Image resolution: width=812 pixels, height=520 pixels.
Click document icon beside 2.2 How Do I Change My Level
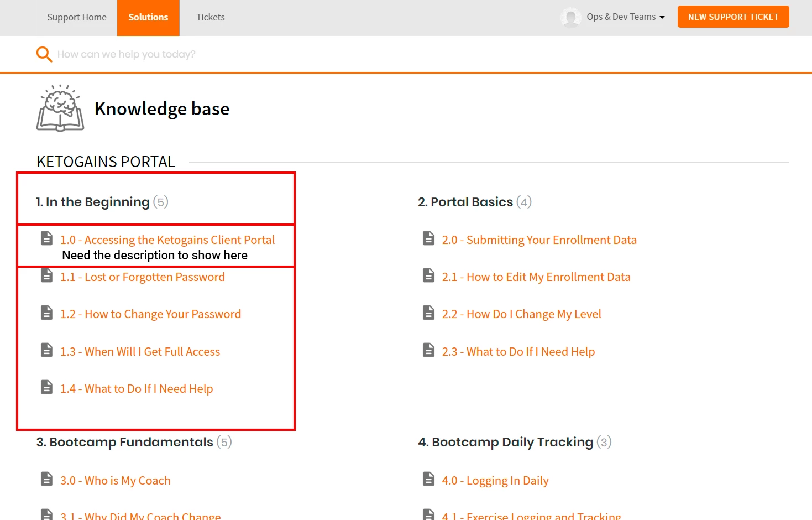(x=428, y=313)
